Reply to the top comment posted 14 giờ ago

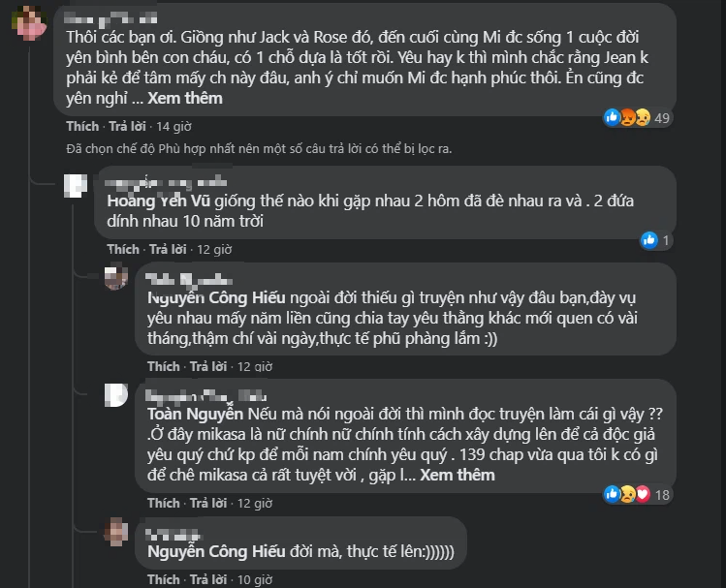coord(127,127)
